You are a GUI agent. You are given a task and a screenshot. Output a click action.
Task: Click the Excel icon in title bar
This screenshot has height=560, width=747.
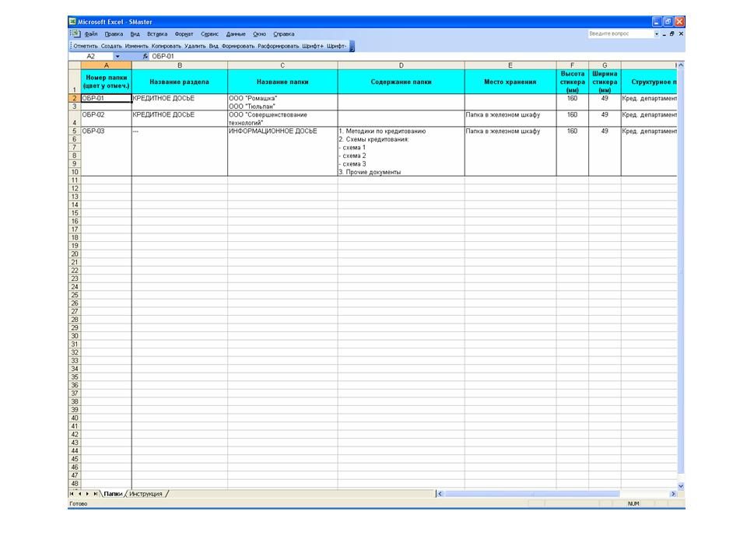click(72, 22)
